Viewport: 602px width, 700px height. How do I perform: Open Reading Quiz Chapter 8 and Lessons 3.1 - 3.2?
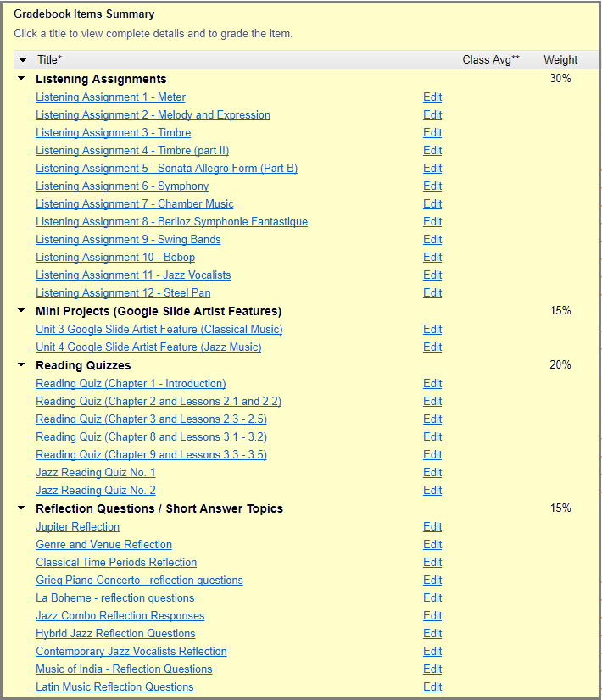[x=151, y=437]
